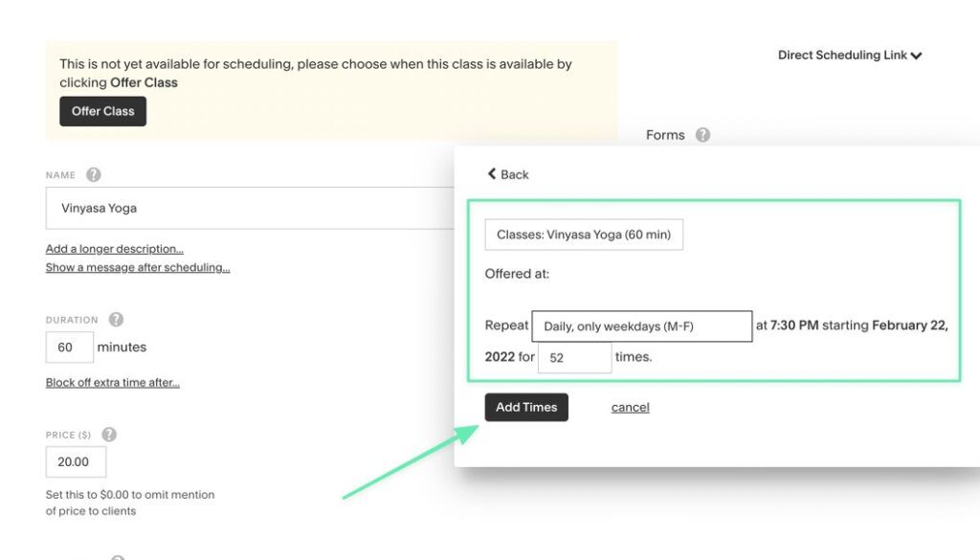The height and width of the screenshot is (560, 980).
Task: Click the cancel link
Action: [630, 407]
